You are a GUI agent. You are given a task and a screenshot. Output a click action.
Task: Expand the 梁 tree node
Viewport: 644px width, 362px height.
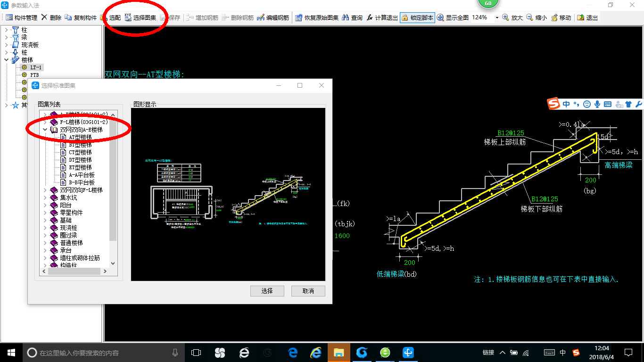[x=6, y=38]
